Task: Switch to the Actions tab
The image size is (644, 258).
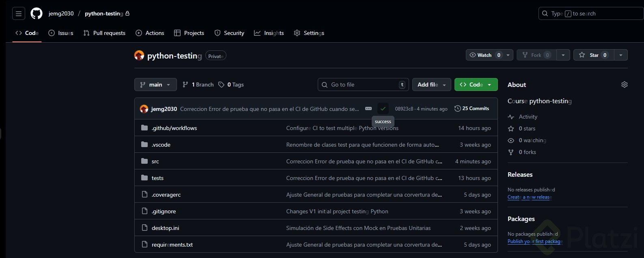Action: 150,33
